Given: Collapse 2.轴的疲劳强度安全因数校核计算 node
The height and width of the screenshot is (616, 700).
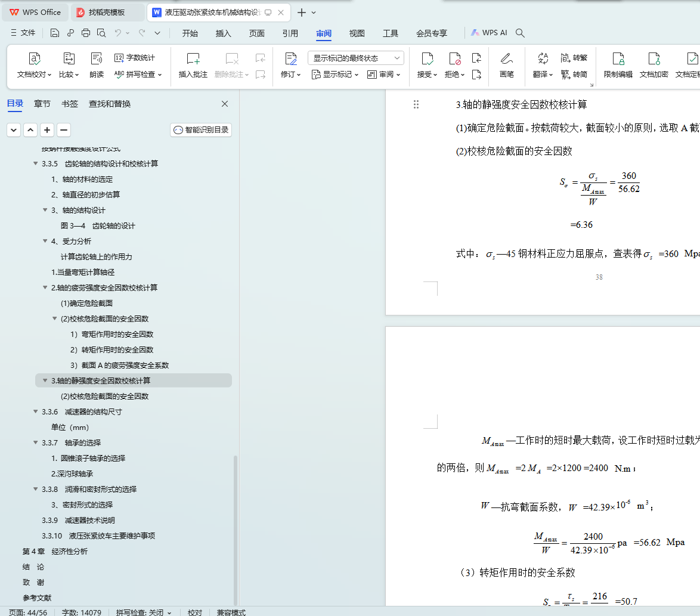Looking at the screenshot, I should pos(45,287).
